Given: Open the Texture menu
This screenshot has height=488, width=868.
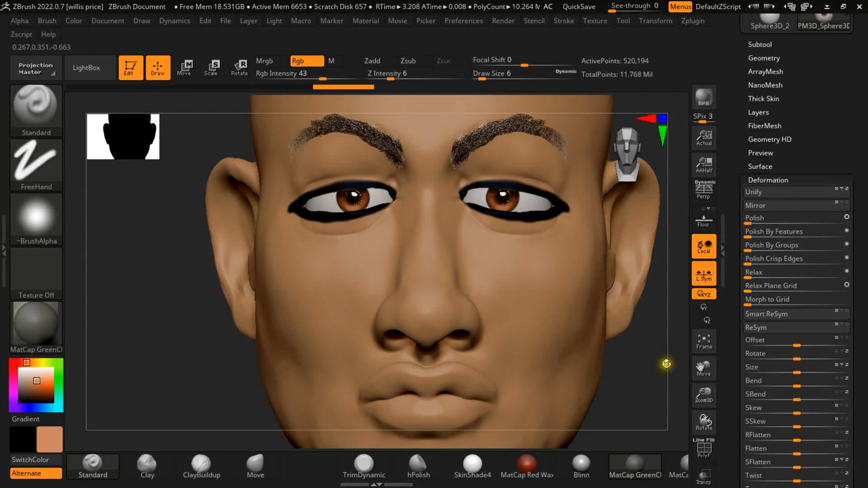Looking at the screenshot, I should pyautogui.click(x=595, y=21).
